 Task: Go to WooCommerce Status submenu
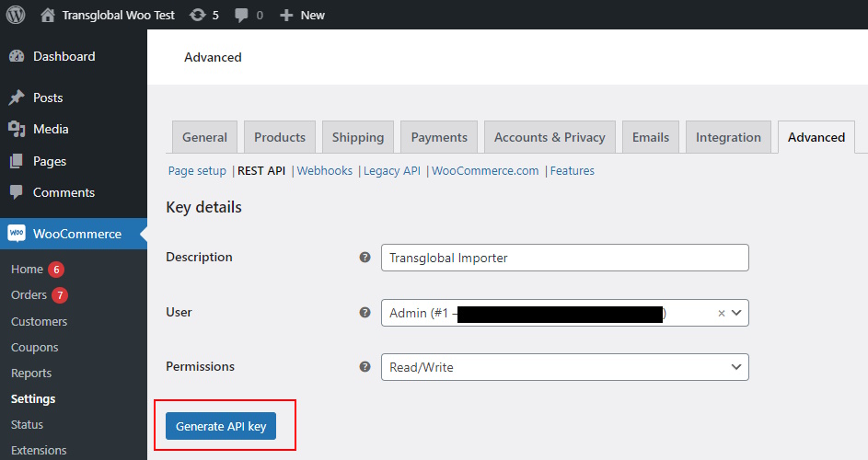point(27,424)
